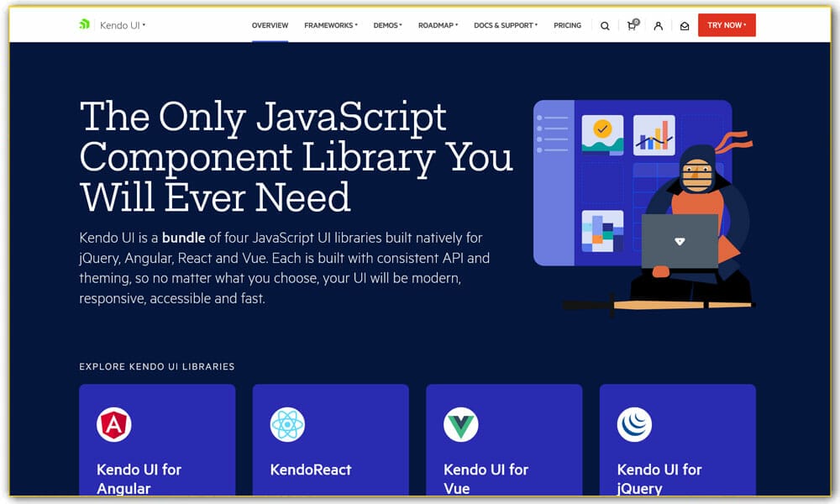Click the green Kendo UI logo
This screenshot has width=840, height=504.
click(83, 24)
